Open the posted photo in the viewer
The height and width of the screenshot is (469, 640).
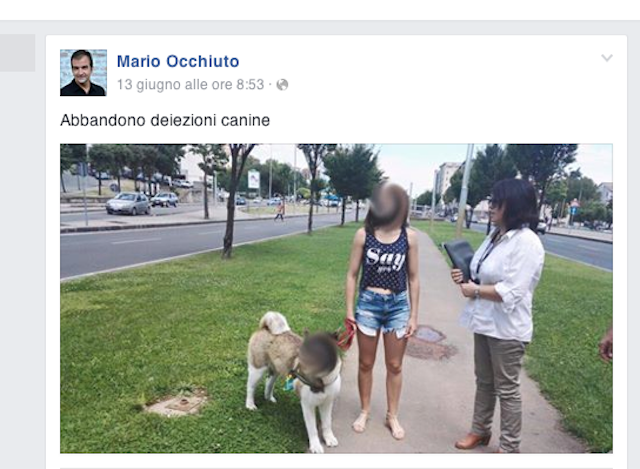coord(336,298)
